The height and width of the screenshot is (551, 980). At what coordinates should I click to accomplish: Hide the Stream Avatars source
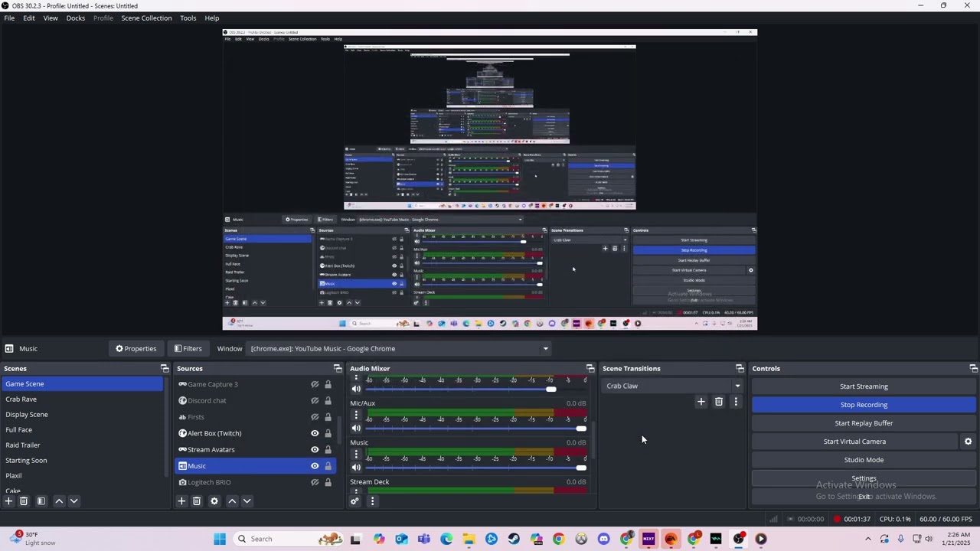point(315,450)
